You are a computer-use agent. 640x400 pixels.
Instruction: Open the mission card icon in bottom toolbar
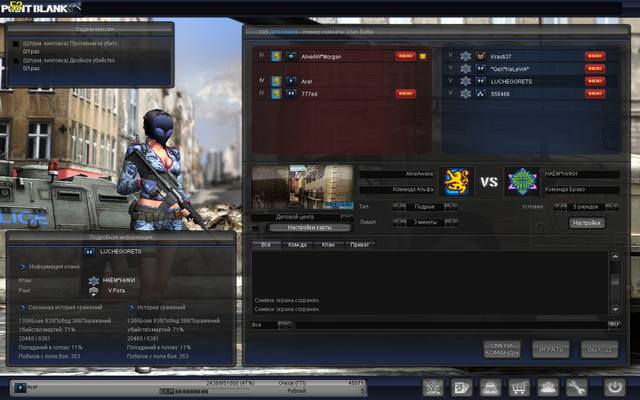[x=462, y=387]
